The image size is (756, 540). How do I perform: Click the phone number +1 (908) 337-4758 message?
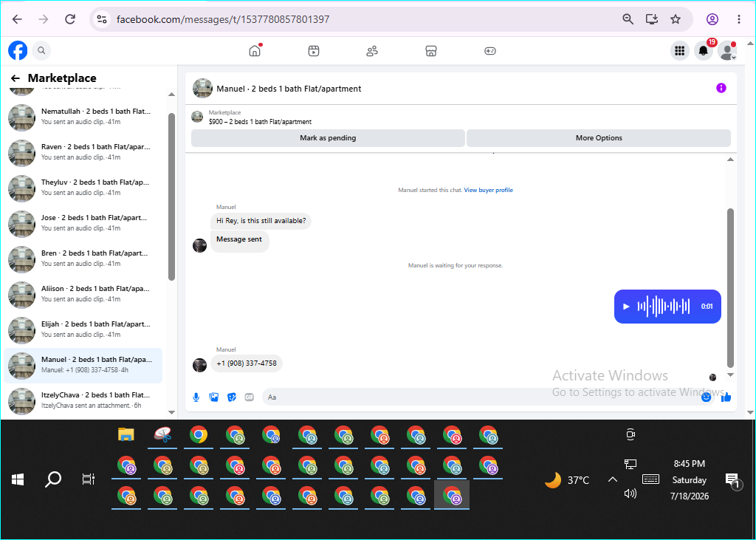pyautogui.click(x=247, y=363)
